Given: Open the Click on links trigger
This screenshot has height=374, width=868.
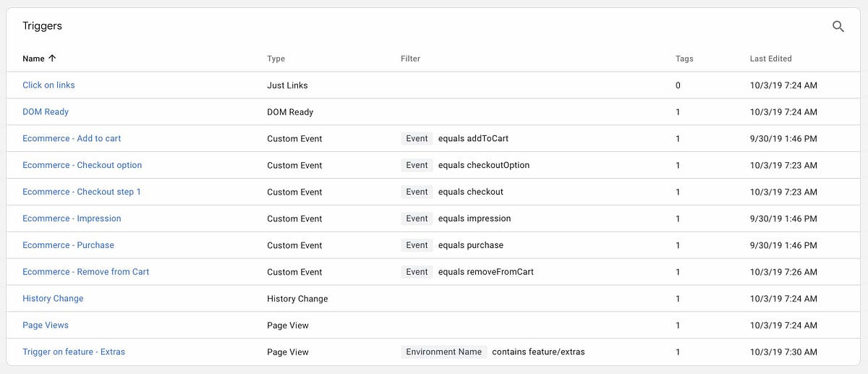Looking at the screenshot, I should (48, 85).
